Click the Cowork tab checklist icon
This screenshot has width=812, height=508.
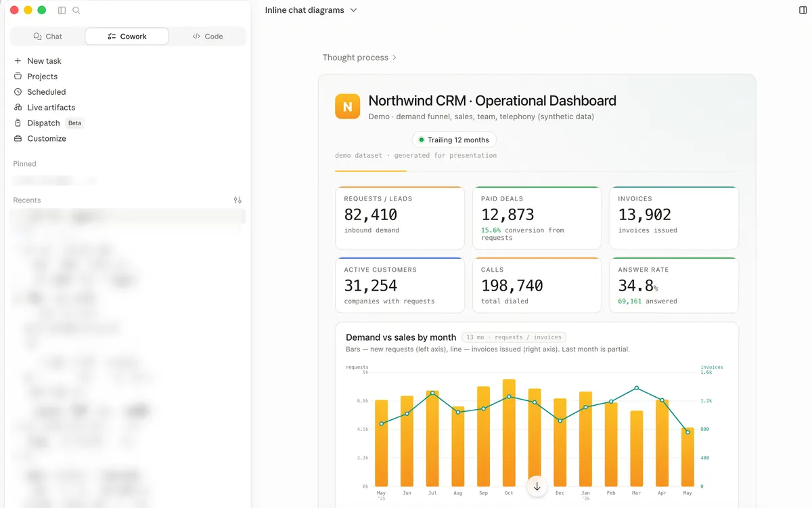tap(112, 37)
